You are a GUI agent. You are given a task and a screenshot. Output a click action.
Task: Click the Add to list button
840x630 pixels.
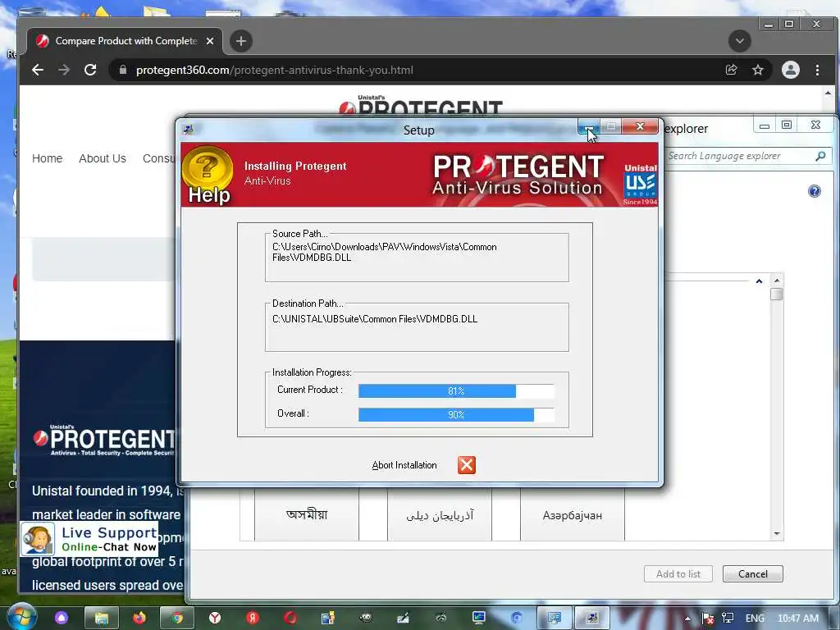[678, 573]
